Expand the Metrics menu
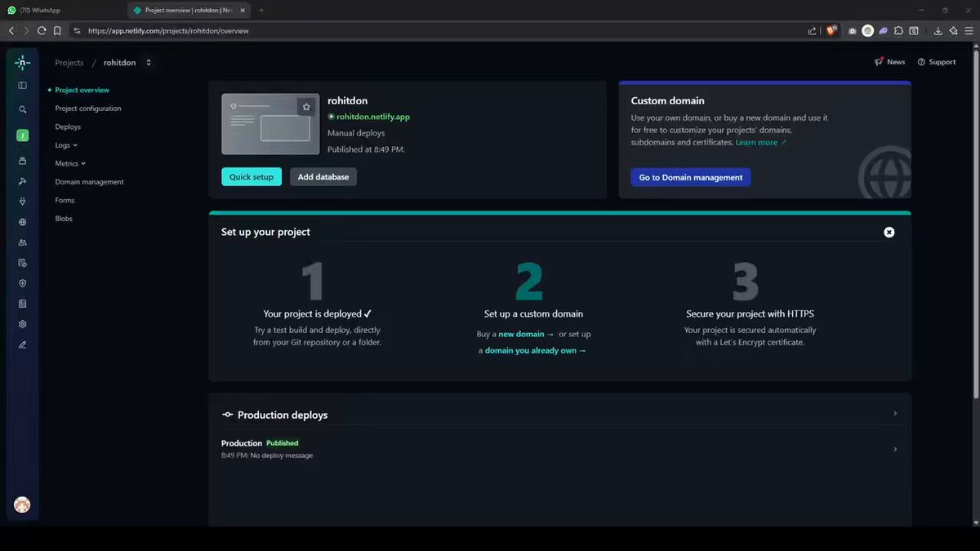The height and width of the screenshot is (551, 980). [70, 163]
